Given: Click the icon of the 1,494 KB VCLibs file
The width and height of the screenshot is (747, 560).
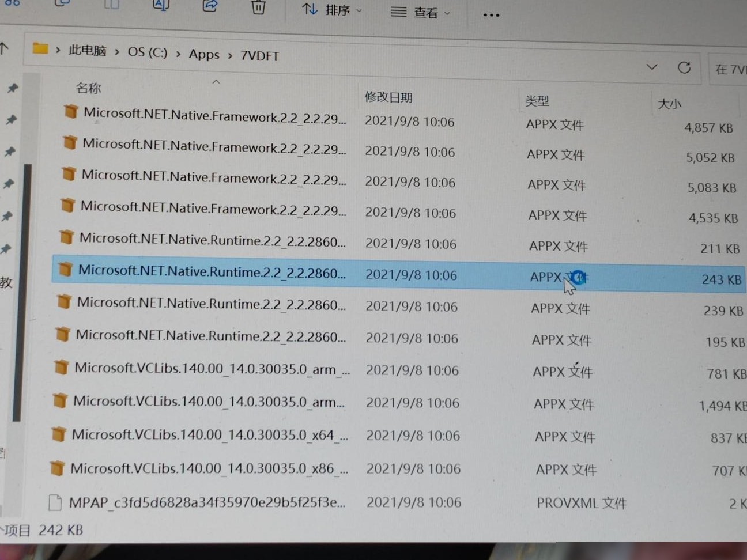Looking at the screenshot, I should (x=60, y=400).
